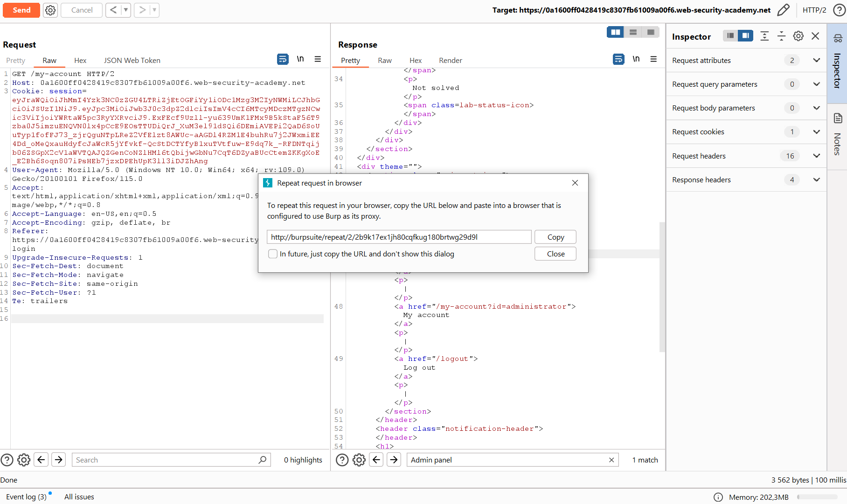847x504 pixels.
Task: Go to previous Response search match
Action: [x=376, y=460]
